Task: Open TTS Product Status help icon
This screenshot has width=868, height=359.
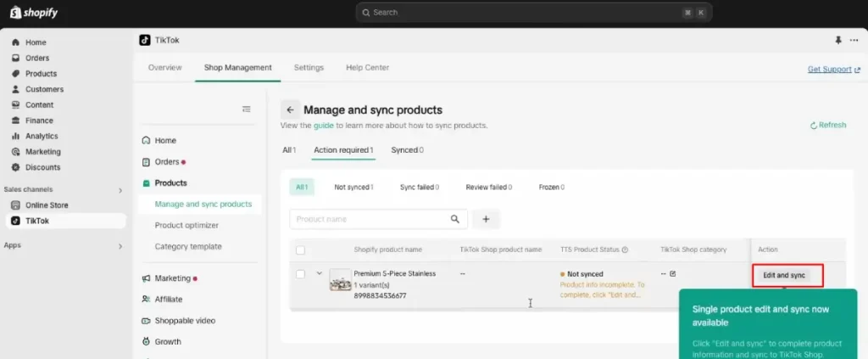Action: point(625,250)
